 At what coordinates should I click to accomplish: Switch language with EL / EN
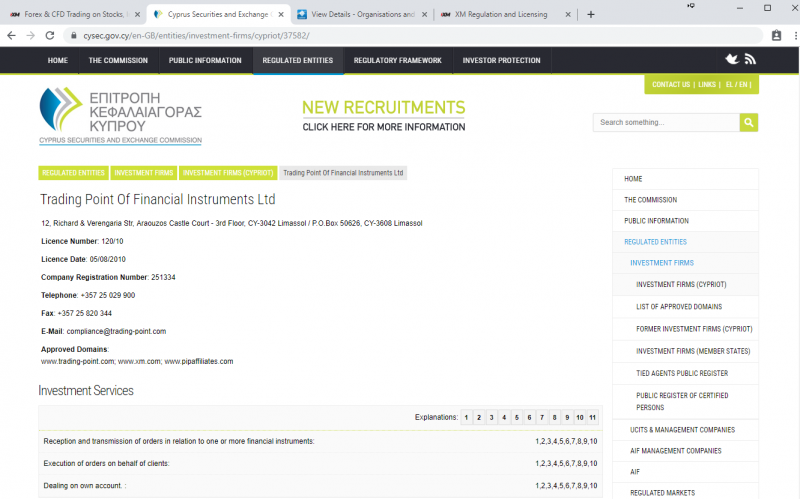point(737,85)
